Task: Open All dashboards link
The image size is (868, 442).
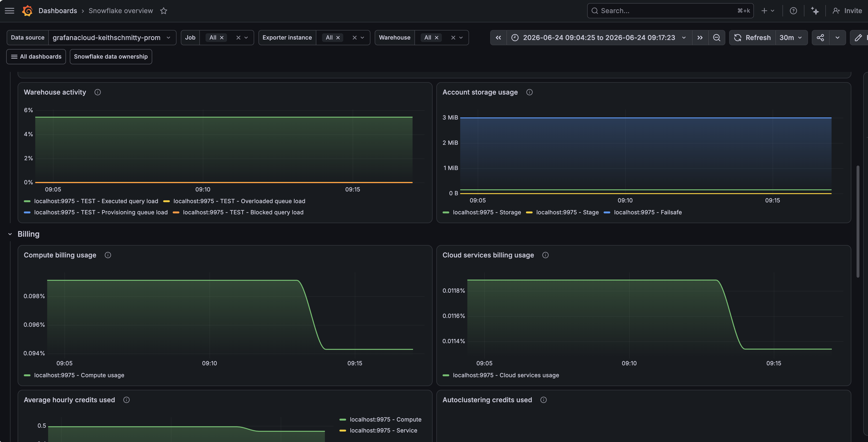Action: coord(36,57)
